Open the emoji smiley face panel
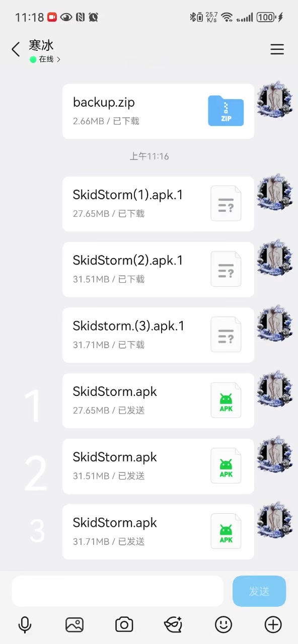The height and width of the screenshot is (644, 298). [x=223, y=625]
